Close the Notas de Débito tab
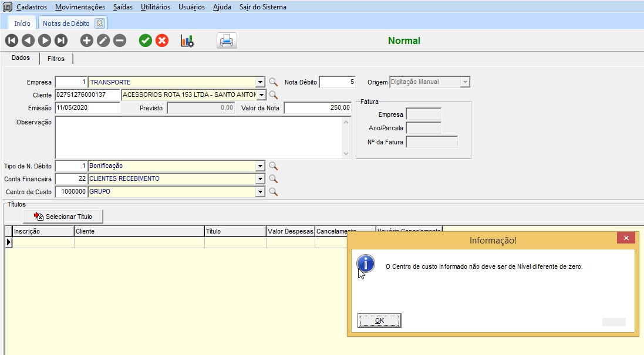The image size is (644, 355). point(99,23)
